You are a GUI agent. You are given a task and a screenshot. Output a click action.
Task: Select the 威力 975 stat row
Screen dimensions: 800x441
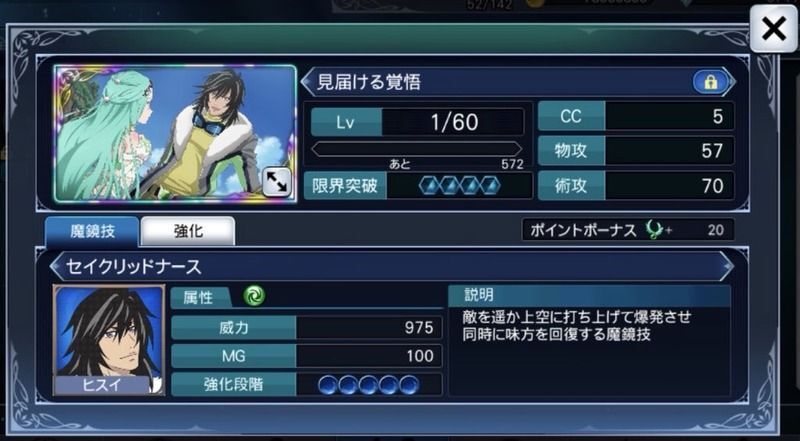click(307, 327)
